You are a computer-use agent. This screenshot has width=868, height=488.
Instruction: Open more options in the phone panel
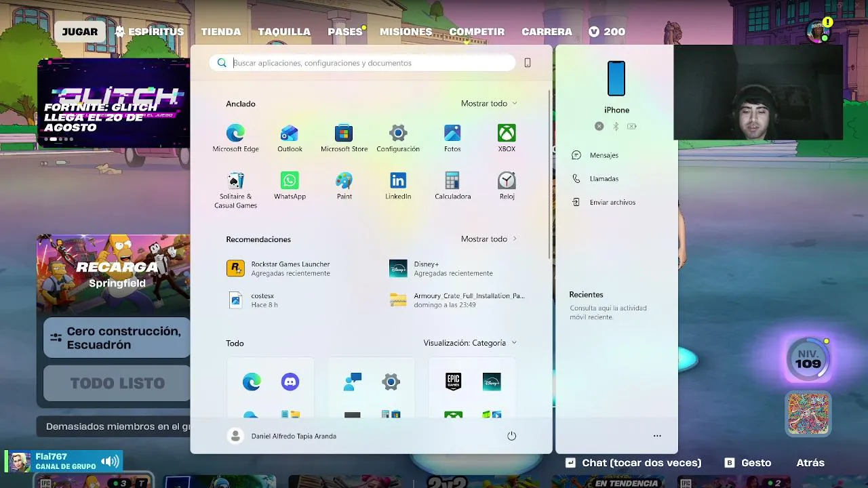point(657,436)
